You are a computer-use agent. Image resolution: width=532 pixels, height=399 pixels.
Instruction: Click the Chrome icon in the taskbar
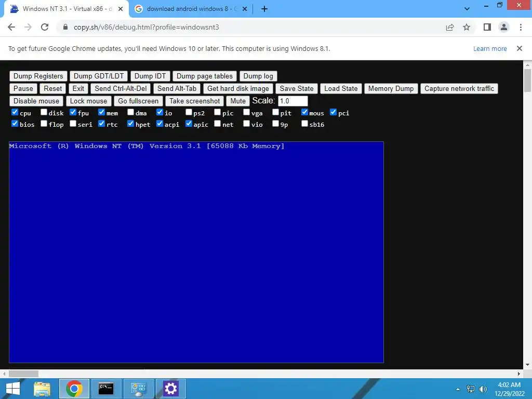(x=74, y=389)
